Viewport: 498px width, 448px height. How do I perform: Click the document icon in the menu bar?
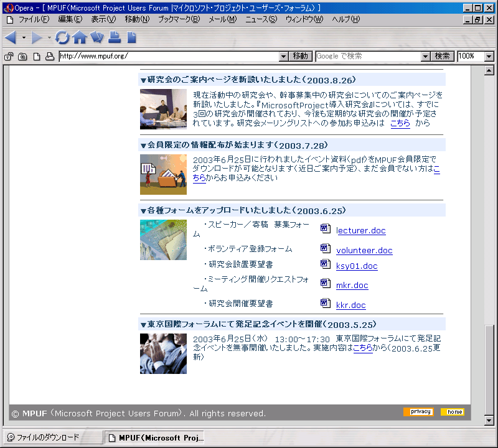[10, 20]
